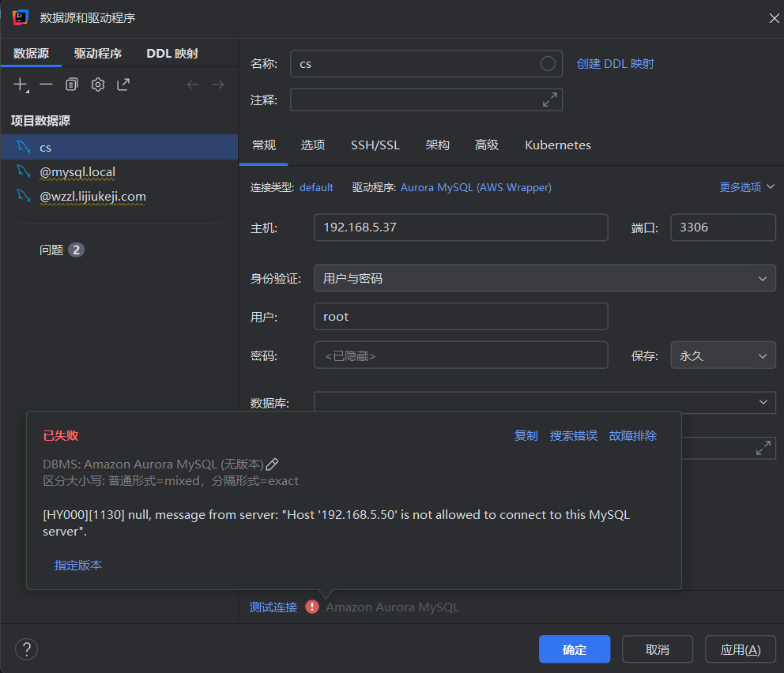Click the 注释 comment field
This screenshot has height=673, width=784.
coord(425,100)
